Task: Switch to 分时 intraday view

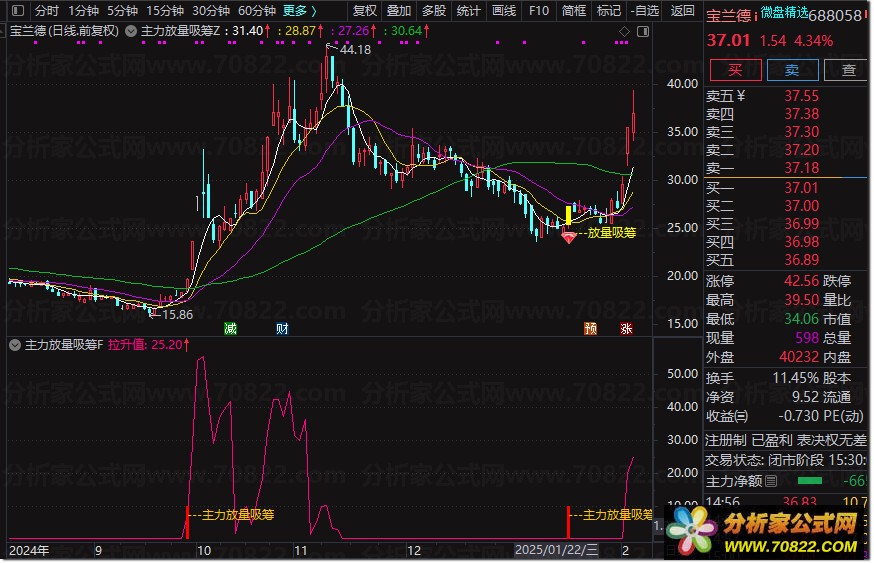Action: pyautogui.click(x=46, y=11)
